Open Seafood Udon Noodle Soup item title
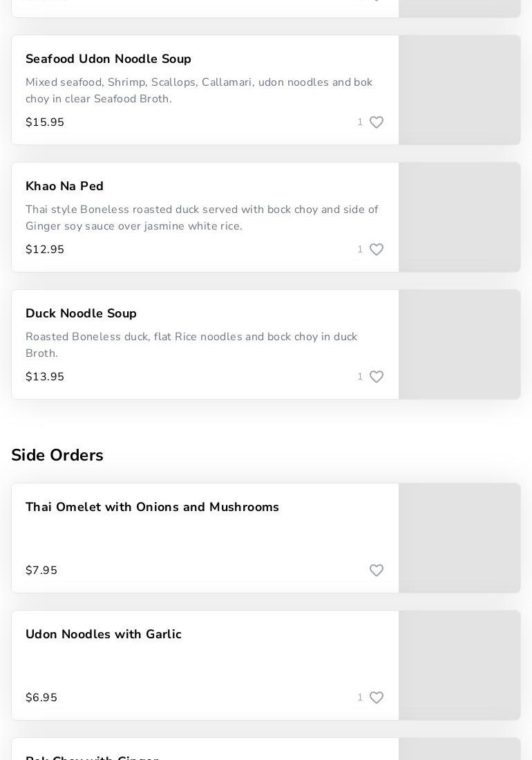This screenshot has width=532, height=760. 108,59
